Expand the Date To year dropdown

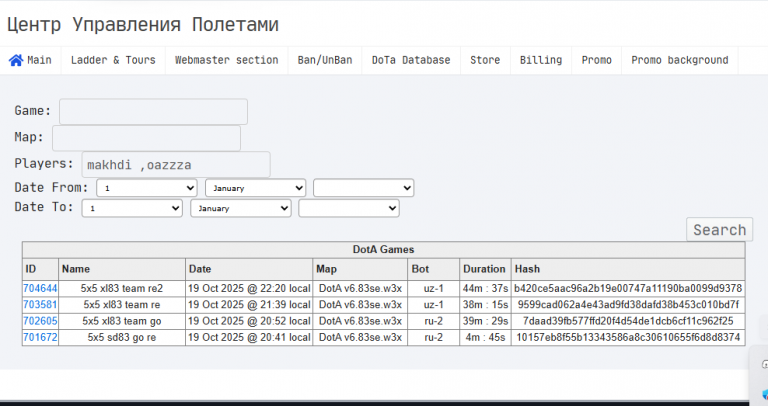[349, 208]
